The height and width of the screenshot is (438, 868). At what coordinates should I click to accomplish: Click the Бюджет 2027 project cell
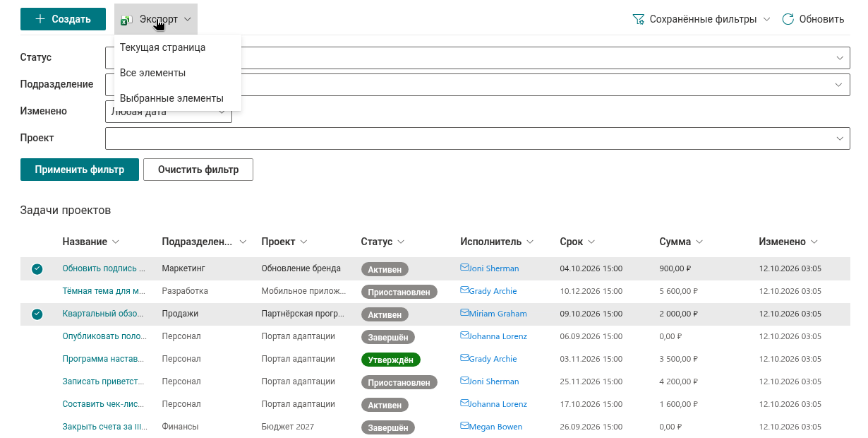tap(288, 427)
